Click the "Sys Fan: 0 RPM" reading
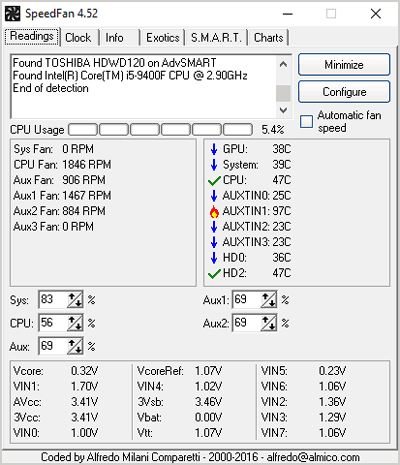Screen dimensions: 400x465 click(x=54, y=149)
